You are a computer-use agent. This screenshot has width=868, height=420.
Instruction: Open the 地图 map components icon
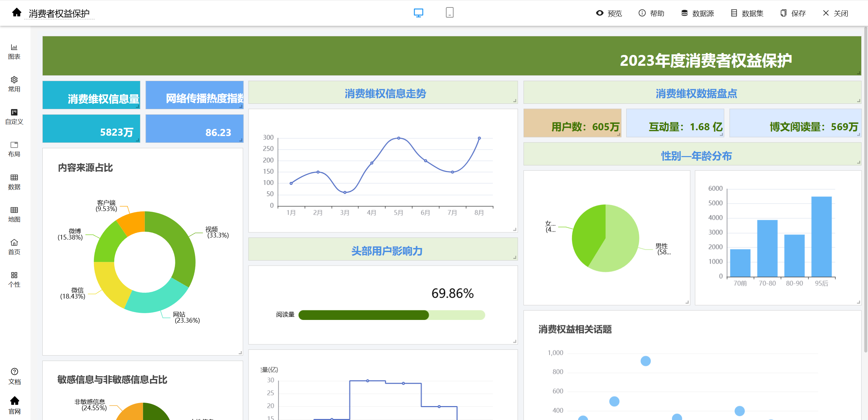tap(14, 214)
